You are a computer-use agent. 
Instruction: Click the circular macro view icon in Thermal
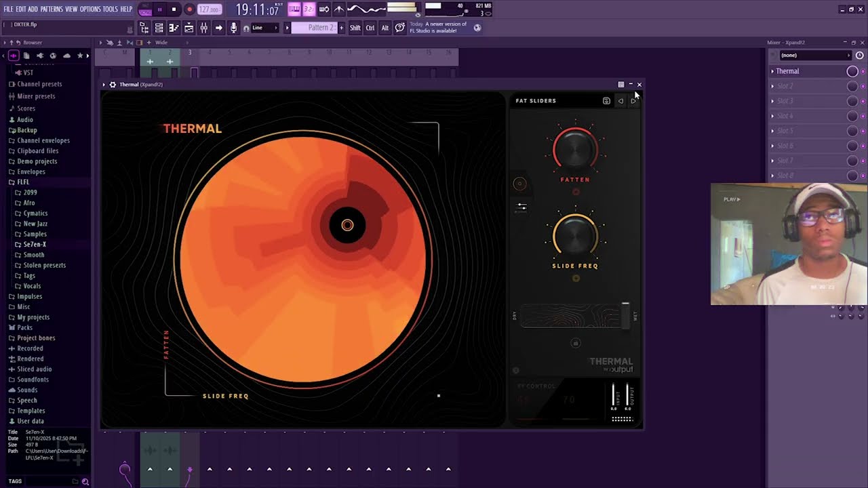[x=519, y=184]
